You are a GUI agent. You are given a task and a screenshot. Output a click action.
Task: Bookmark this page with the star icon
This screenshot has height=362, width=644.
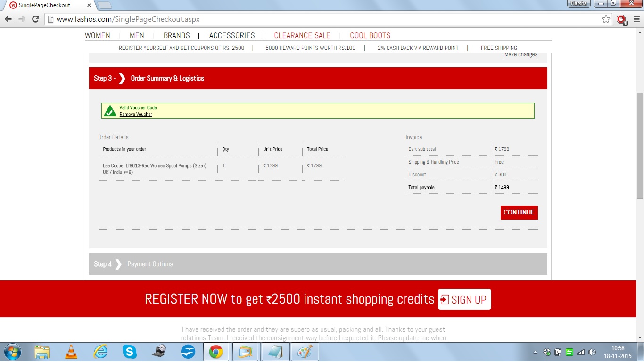606,19
